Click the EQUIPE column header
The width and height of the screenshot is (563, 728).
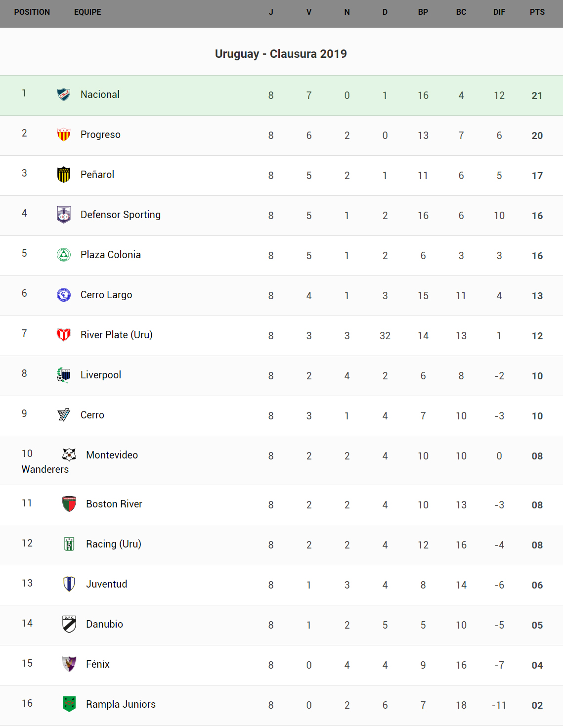click(x=87, y=12)
